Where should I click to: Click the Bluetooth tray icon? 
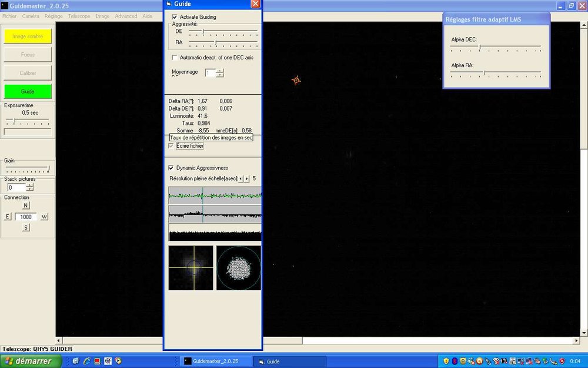click(455, 361)
